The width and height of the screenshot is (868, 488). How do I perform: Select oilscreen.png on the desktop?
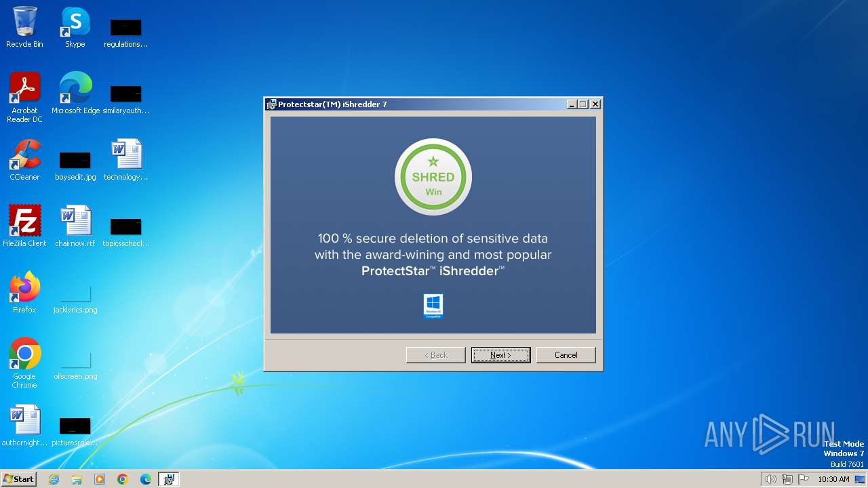point(75,365)
